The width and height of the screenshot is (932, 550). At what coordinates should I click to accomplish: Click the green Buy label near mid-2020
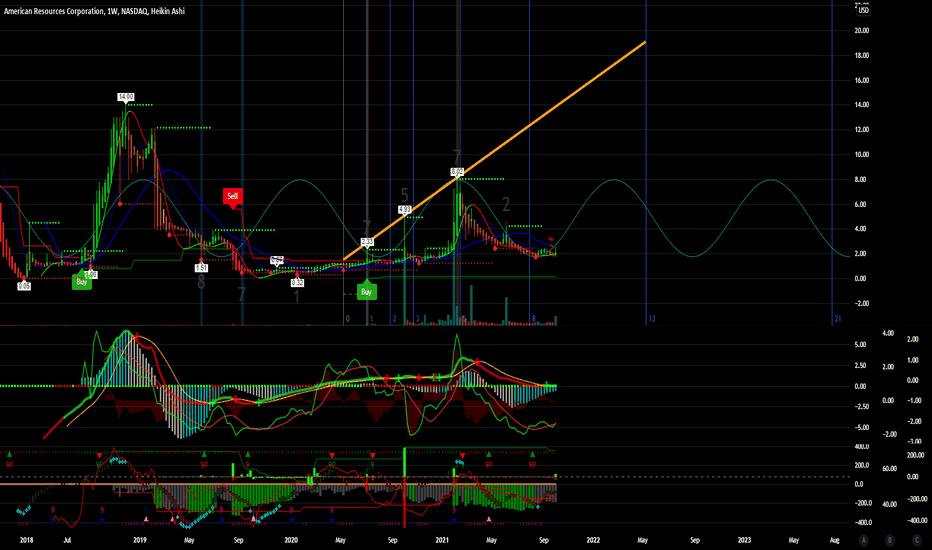(x=366, y=292)
